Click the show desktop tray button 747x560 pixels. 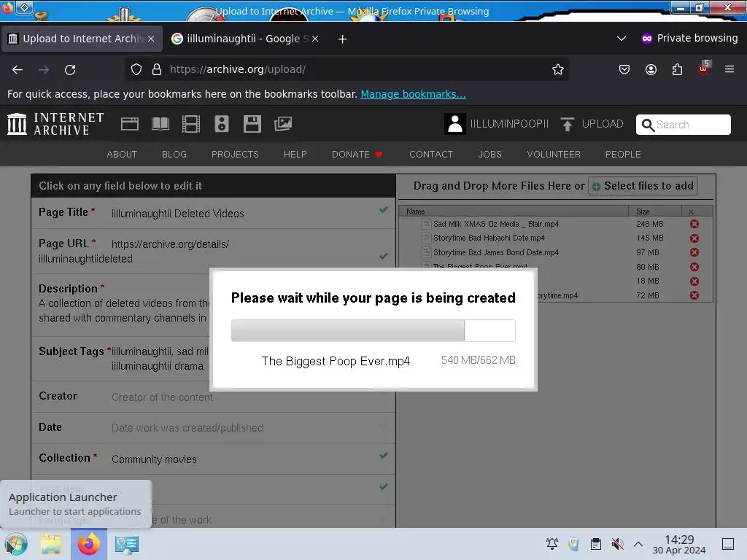point(728,544)
